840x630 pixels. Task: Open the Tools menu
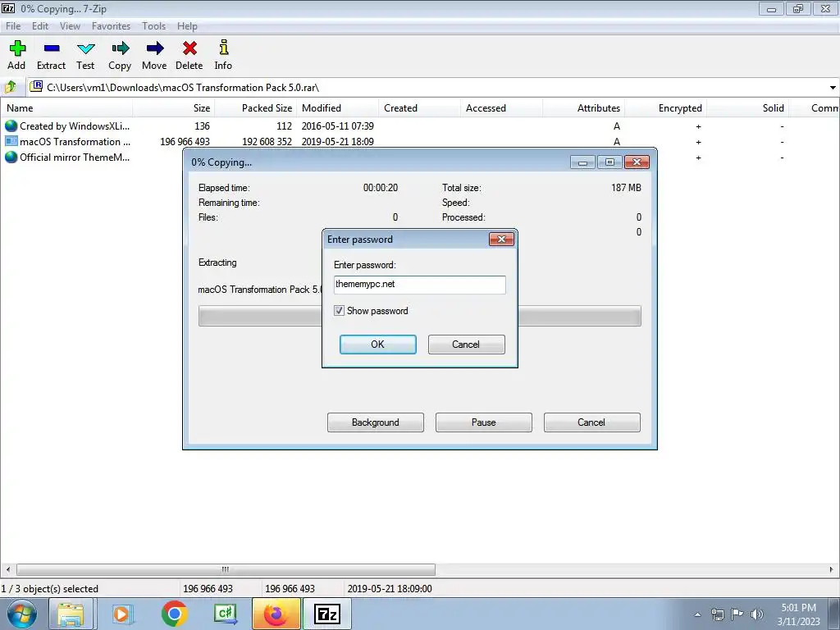pyautogui.click(x=153, y=25)
